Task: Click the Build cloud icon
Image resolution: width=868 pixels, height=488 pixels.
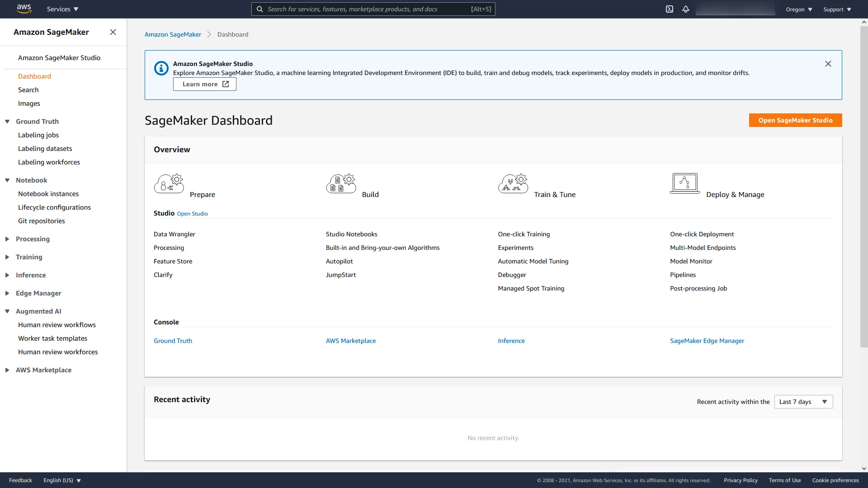Action: pyautogui.click(x=341, y=184)
